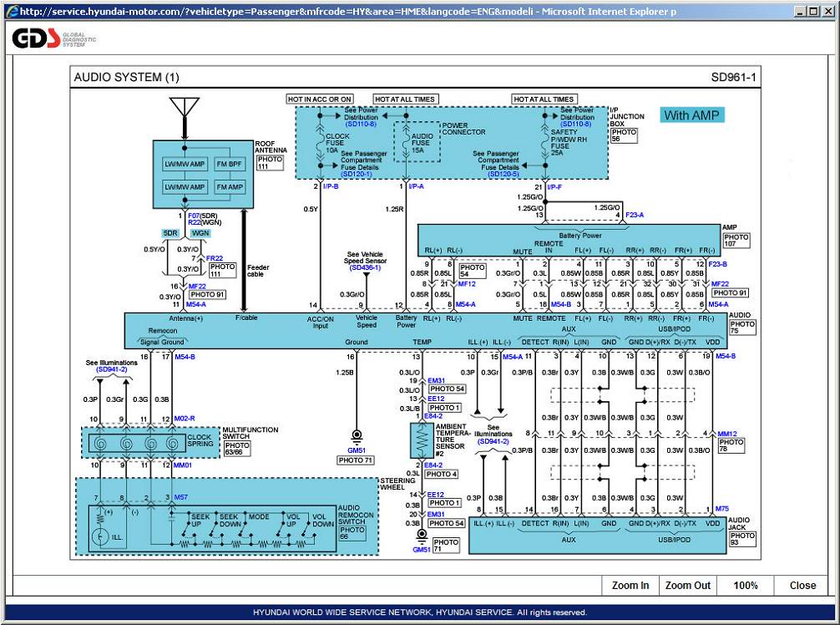Select the M75 audio jack connector link
Screen dimensions: 840x625
(722, 509)
